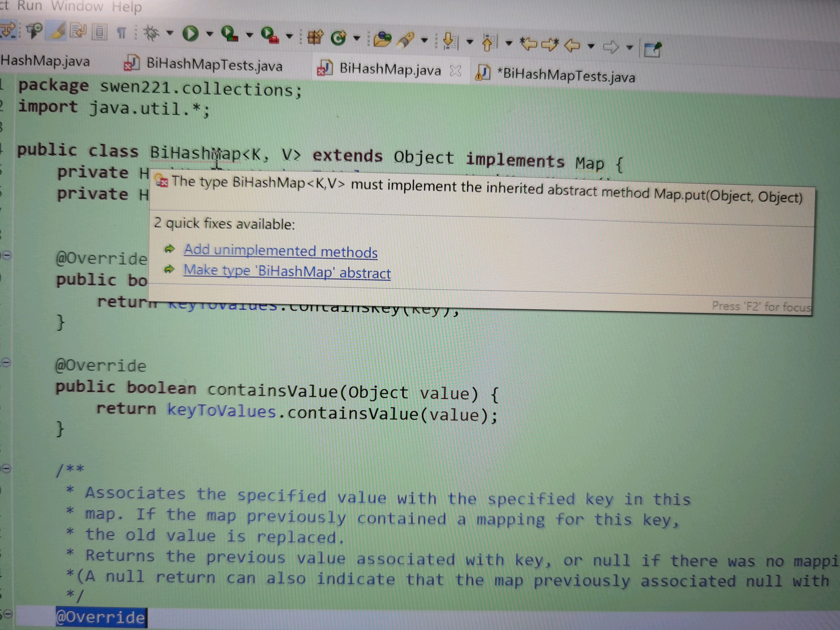Navigate Forward with the grey right arrow
This screenshot has height=630, width=840.
coord(611,47)
